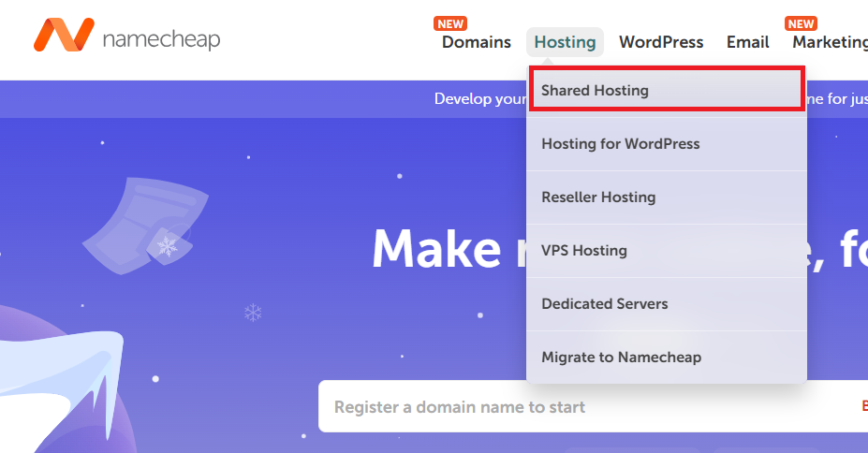
Task: Select Migrate to Namecheap option
Action: [x=667, y=358]
